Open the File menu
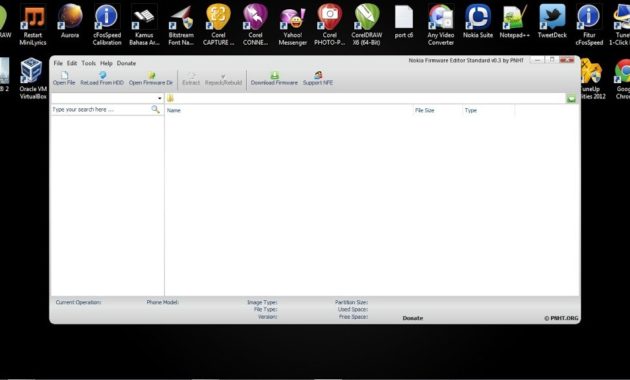This screenshot has height=380, width=630. click(58, 63)
